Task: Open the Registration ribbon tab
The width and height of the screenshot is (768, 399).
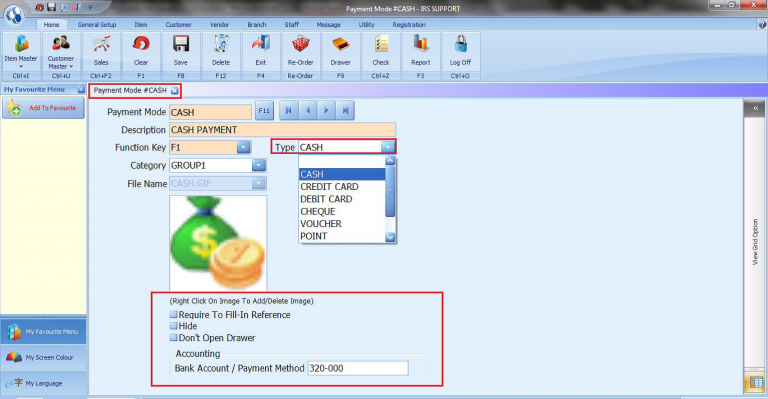Action: [x=409, y=24]
